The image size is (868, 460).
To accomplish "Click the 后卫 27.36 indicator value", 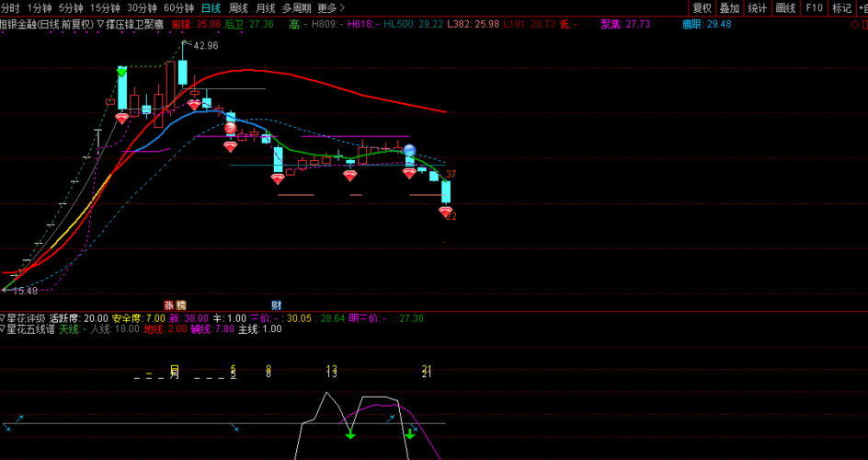I will (249, 24).
